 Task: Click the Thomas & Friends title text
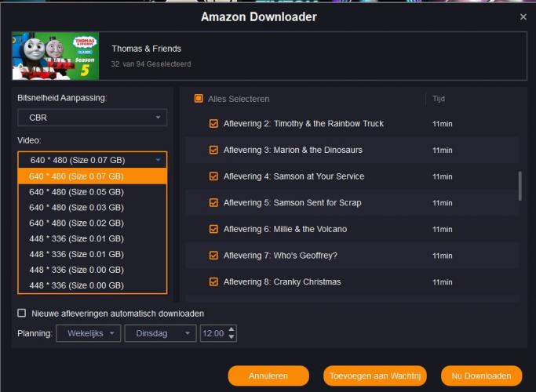[146, 49]
